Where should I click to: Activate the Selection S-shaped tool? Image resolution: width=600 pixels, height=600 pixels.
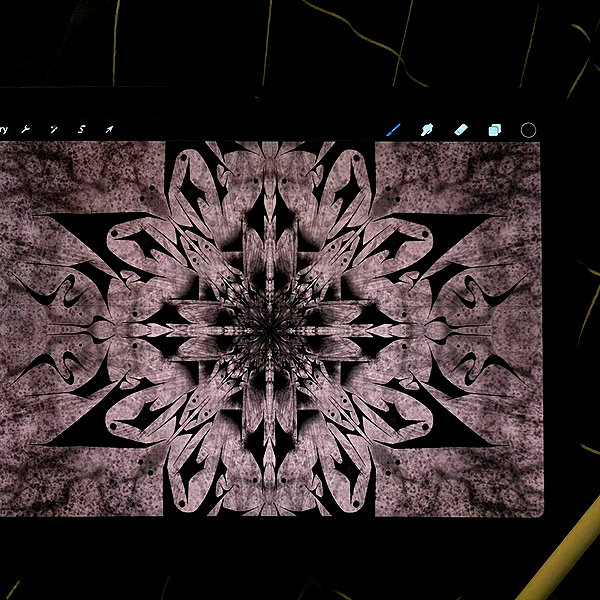click(82, 129)
